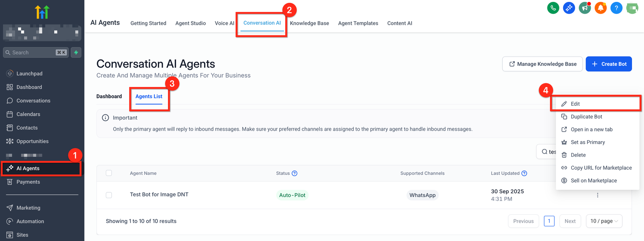
Task: Check the select-all agents checkbox in header
Action: [109, 173]
